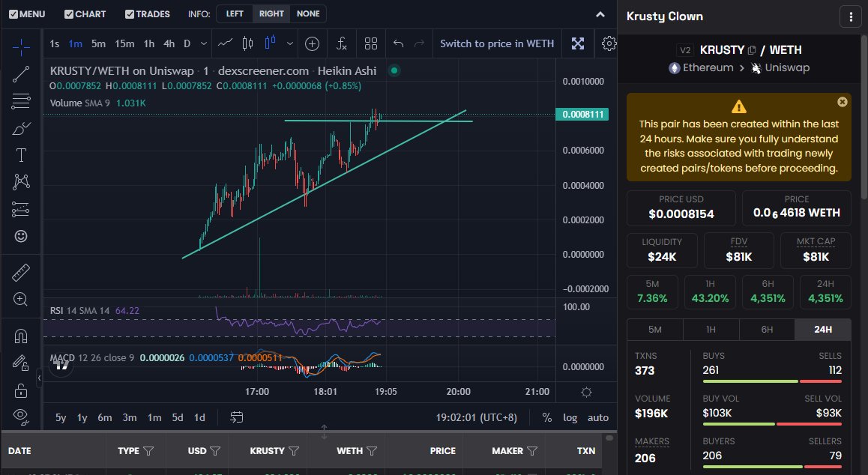Redo the last chart action
The width and height of the screenshot is (868, 475).
pos(420,43)
